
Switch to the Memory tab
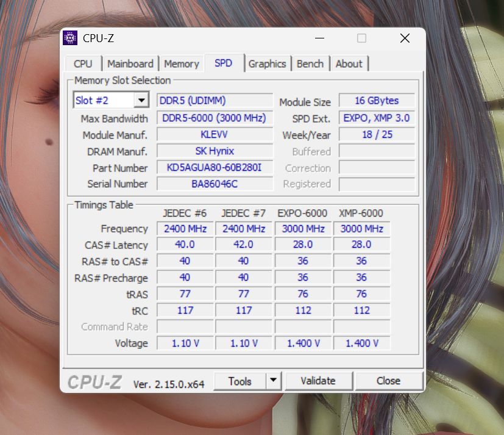pos(182,63)
